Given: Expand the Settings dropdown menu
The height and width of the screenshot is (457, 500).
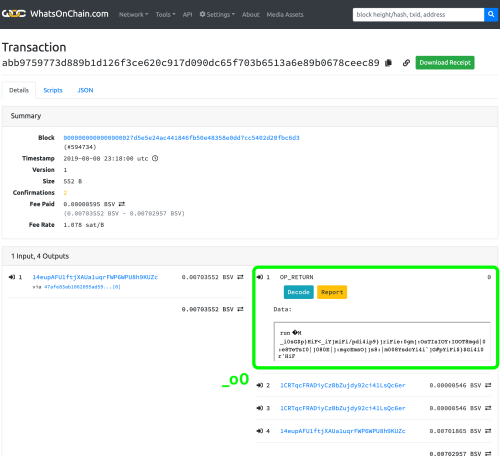Looking at the screenshot, I should [x=217, y=15].
